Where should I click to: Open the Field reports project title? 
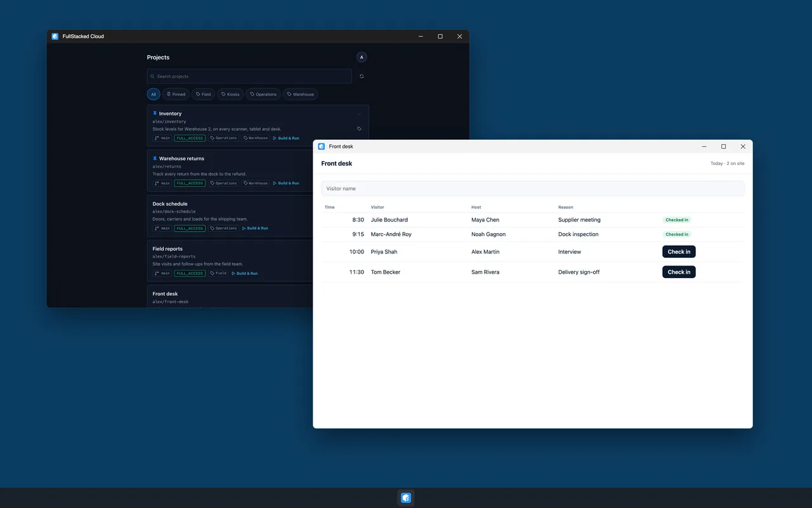tap(167, 249)
